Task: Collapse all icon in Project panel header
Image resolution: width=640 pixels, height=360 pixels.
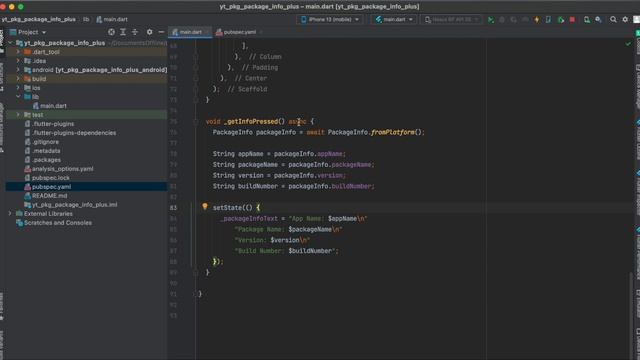Action: coord(135,32)
